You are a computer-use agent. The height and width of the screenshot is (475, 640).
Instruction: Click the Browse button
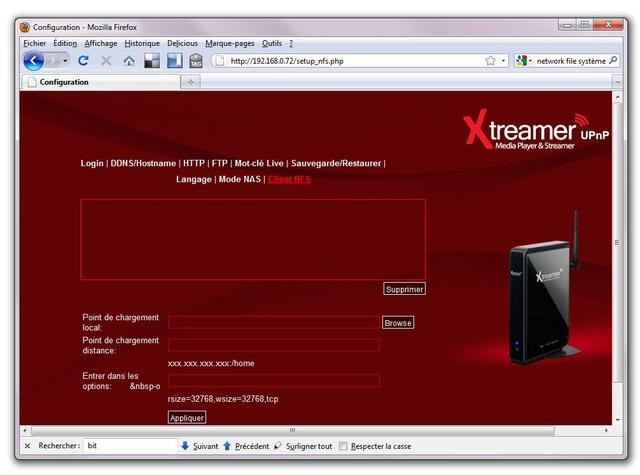click(398, 322)
